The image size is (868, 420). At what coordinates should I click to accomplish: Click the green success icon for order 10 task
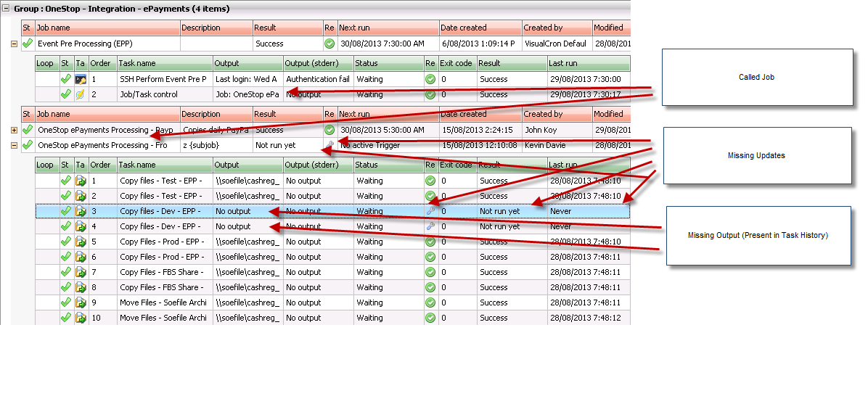tap(430, 318)
